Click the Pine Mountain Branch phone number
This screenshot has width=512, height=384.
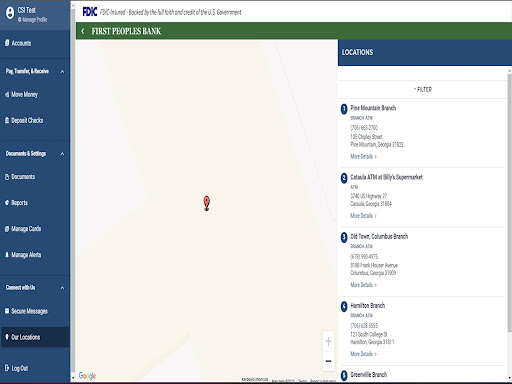pos(364,128)
